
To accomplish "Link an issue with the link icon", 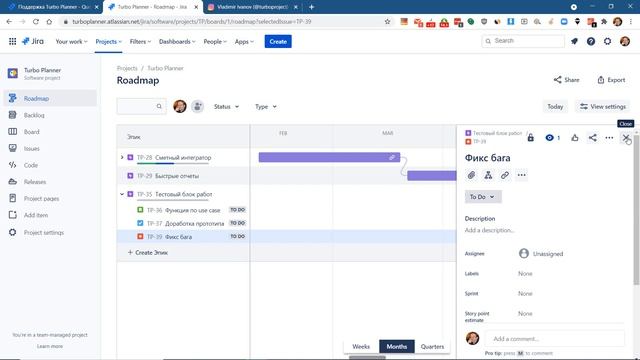I will tap(505, 175).
